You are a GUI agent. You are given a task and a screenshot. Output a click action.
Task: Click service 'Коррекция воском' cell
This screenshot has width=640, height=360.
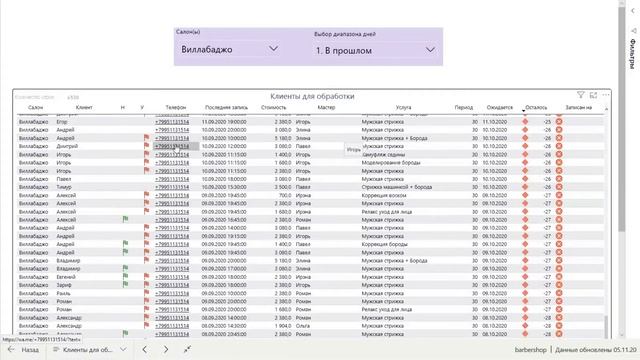[384, 195]
